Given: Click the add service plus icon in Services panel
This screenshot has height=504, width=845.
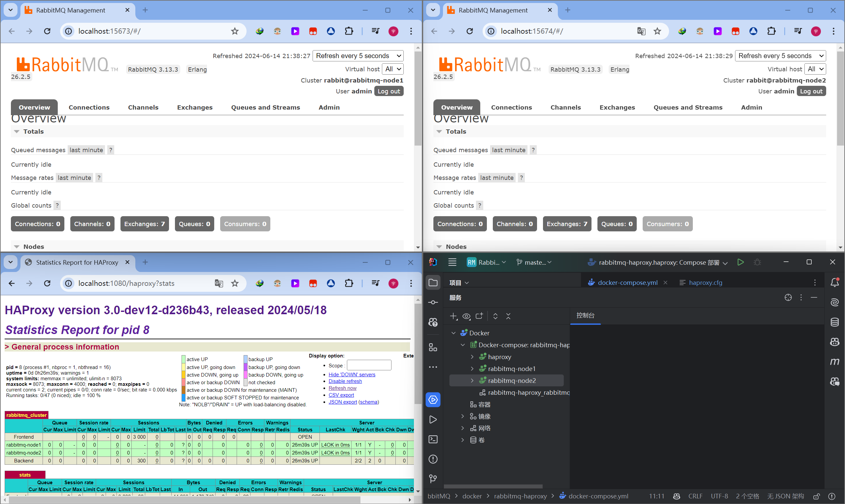Looking at the screenshot, I should (454, 316).
